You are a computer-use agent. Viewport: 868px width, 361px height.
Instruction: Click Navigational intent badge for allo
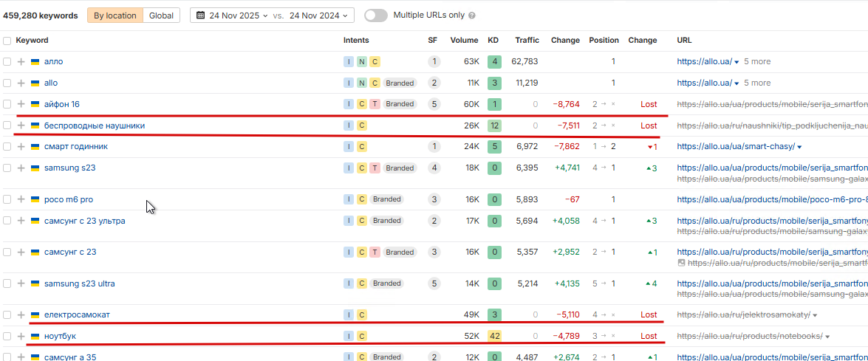click(361, 83)
